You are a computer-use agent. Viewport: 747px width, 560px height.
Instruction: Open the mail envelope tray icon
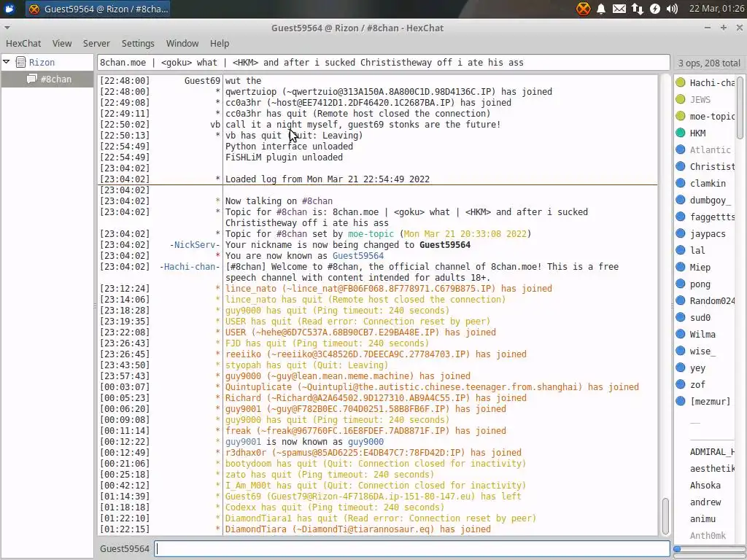(619, 9)
